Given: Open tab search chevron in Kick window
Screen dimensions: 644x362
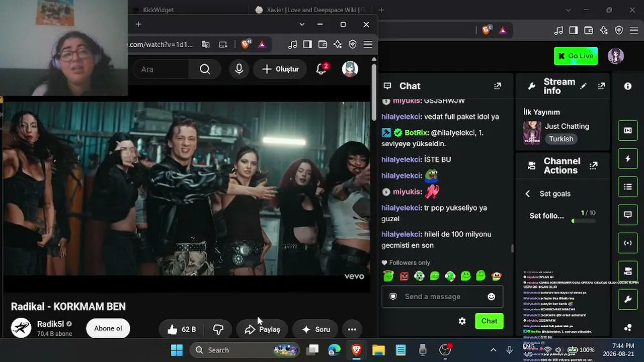Looking at the screenshot, I should tap(569, 10).
